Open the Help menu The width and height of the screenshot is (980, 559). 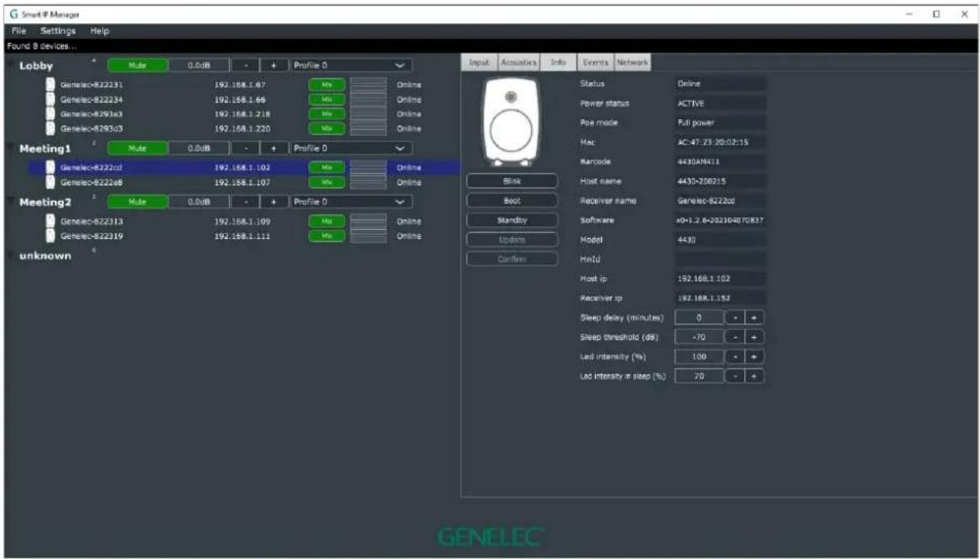(99, 31)
